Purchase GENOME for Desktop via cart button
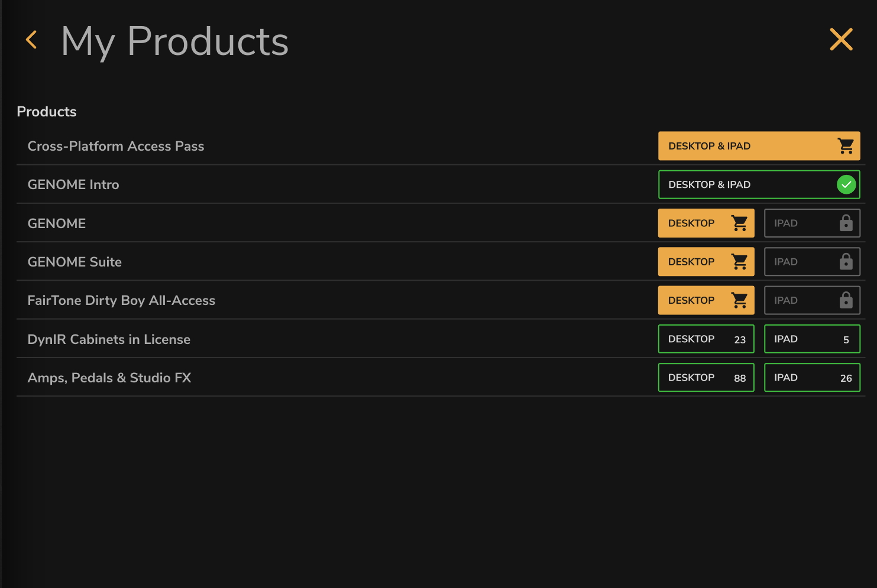877x588 pixels. [x=706, y=223]
